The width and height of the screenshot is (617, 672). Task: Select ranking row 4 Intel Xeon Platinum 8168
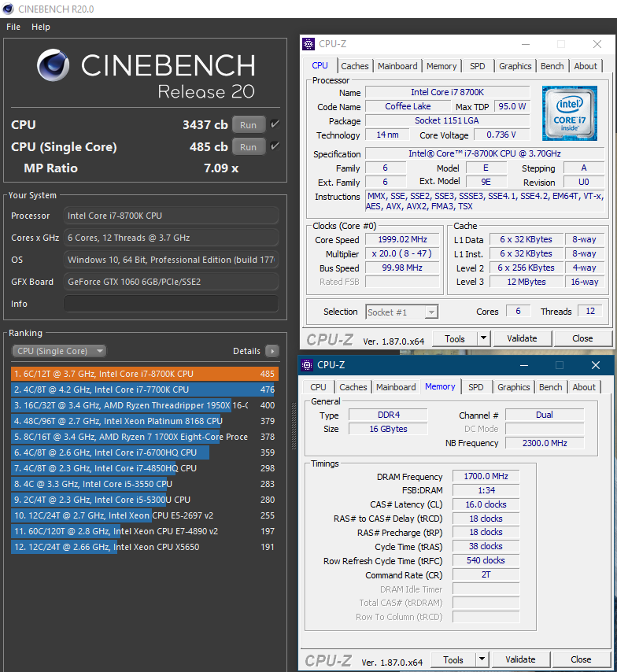(145, 421)
